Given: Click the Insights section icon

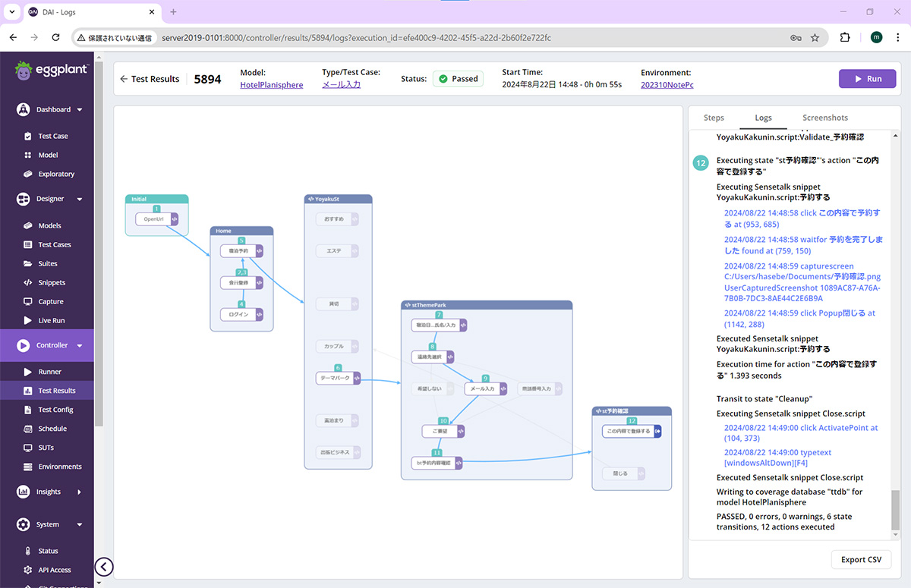Looking at the screenshot, I should coord(24,492).
